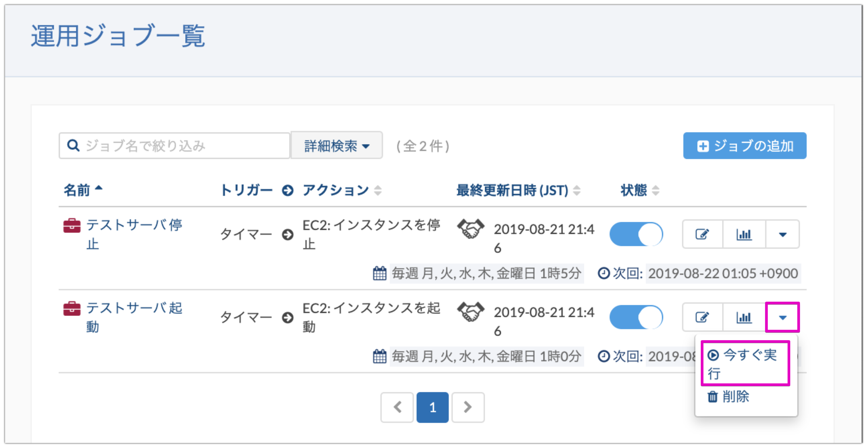Click EC2: インスタンスを起動 action text
Viewport: 868px width, 448px height.
371,317
